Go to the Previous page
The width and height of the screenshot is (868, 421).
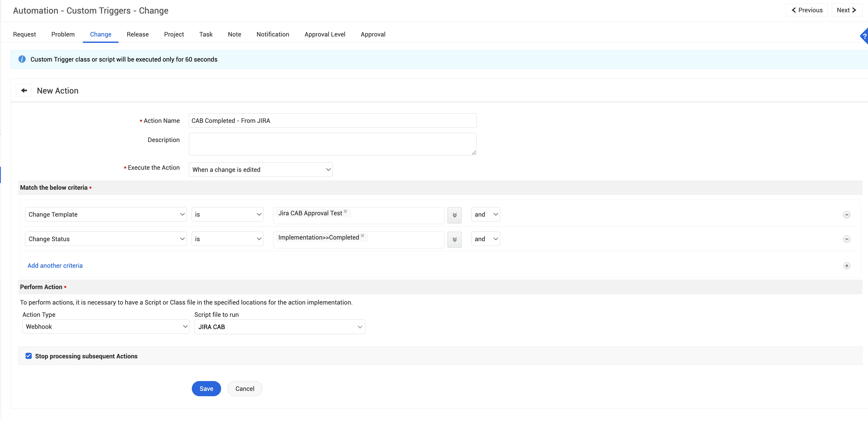[x=807, y=10]
